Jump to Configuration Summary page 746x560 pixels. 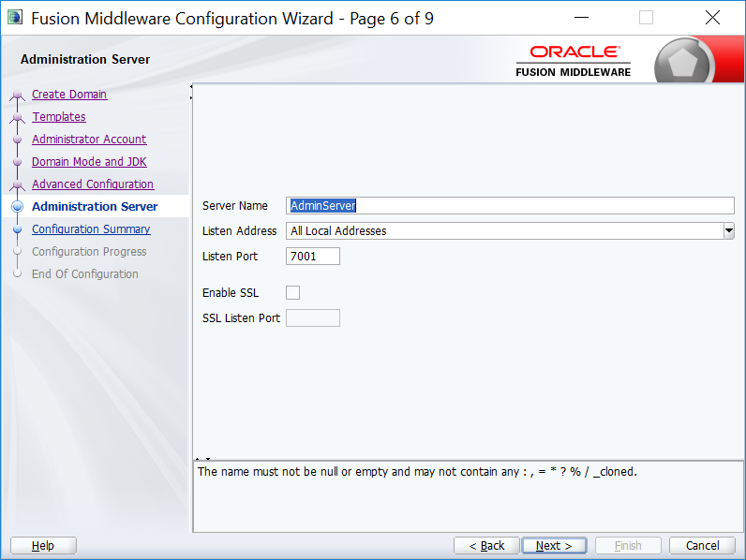pyautogui.click(x=91, y=229)
